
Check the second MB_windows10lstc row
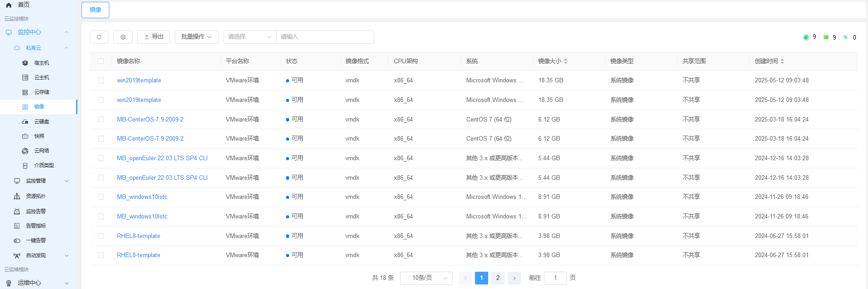pos(101,216)
